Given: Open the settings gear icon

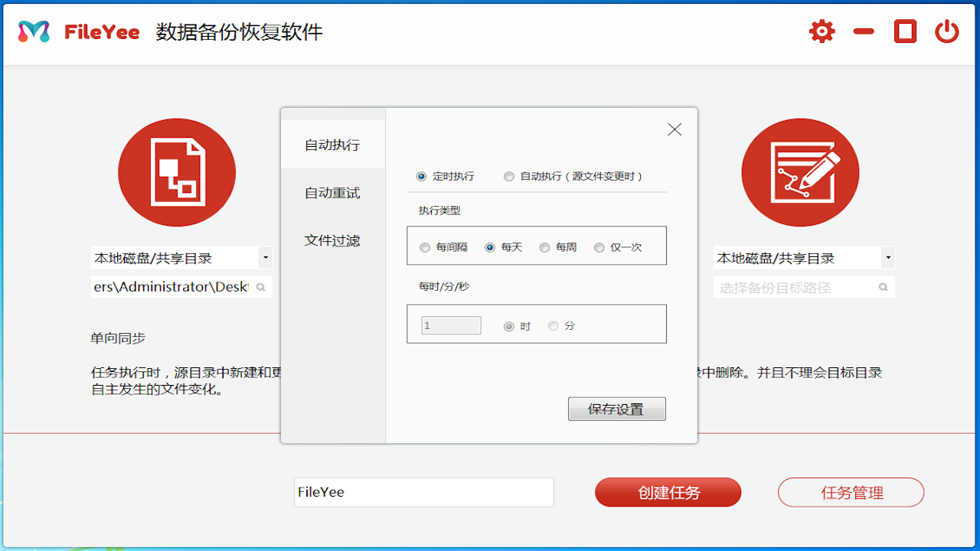Looking at the screenshot, I should (821, 31).
